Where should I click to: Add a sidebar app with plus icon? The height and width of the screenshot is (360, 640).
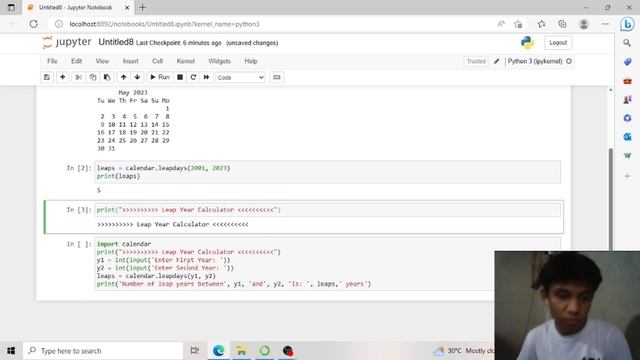(x=627, y=176)
